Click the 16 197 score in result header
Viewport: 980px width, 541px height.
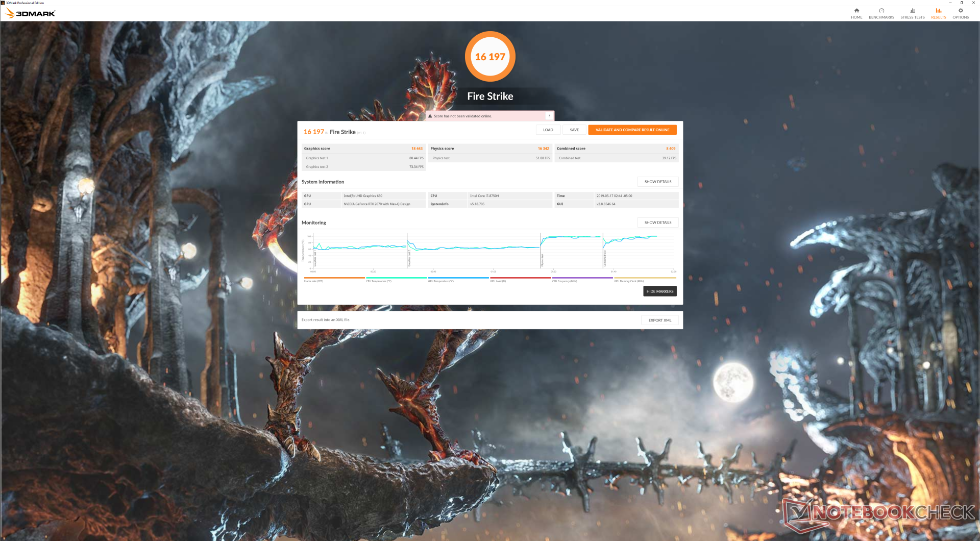(313, 132)
